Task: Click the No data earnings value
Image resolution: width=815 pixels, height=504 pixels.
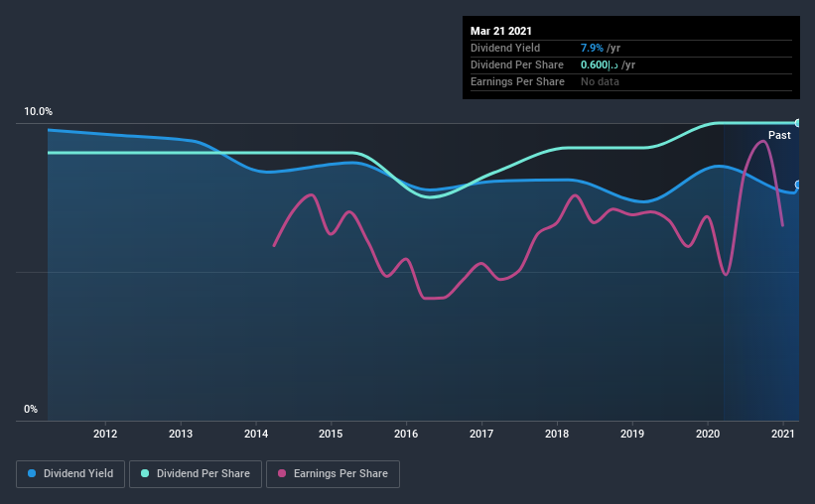Action: 600,81
